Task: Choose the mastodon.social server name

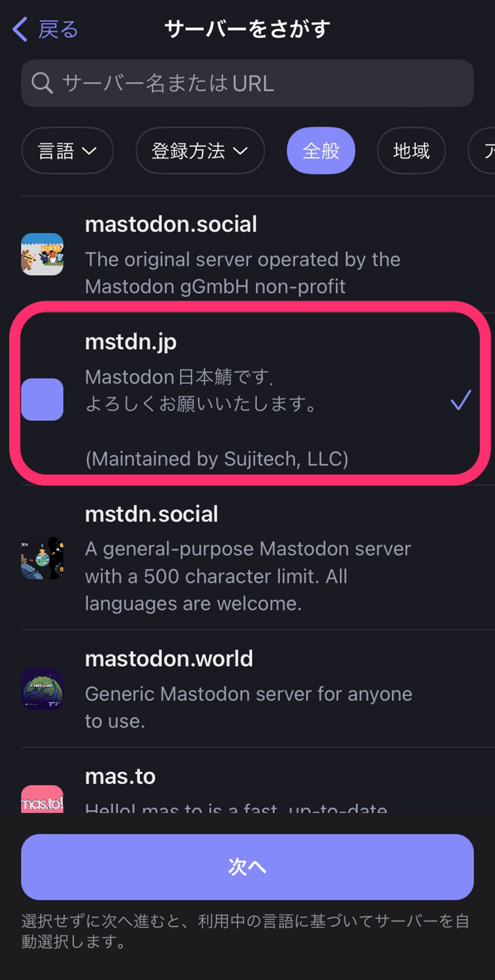Action: pos(171,224)
